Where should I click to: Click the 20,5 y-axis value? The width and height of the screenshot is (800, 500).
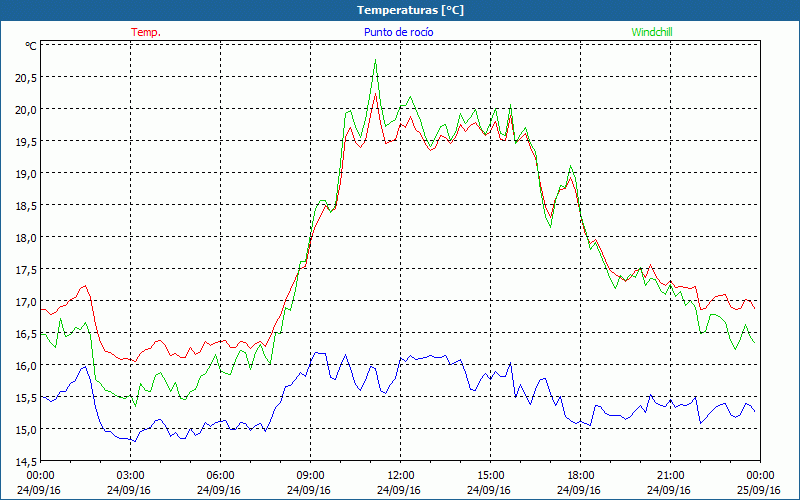[x=26, y=77]
